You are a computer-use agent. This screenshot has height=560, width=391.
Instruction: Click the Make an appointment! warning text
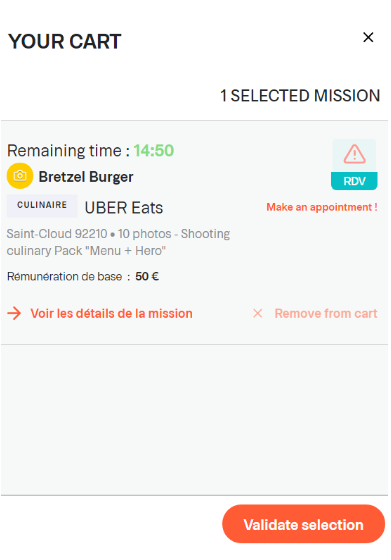[322, 207]
